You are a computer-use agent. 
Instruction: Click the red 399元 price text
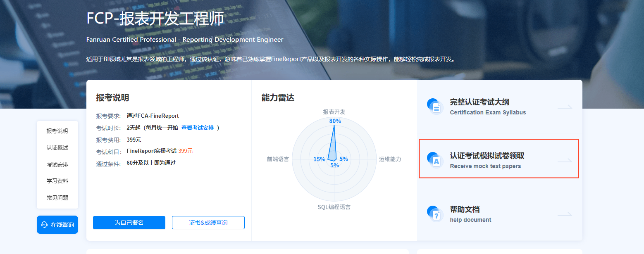click(185, 151)
